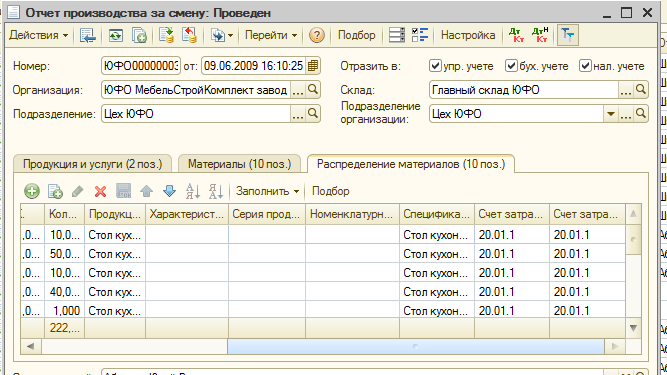This screenshot has height=375, width=667.
Task: Select the cell with quantity 40,0...
Action: click(65, 292)
